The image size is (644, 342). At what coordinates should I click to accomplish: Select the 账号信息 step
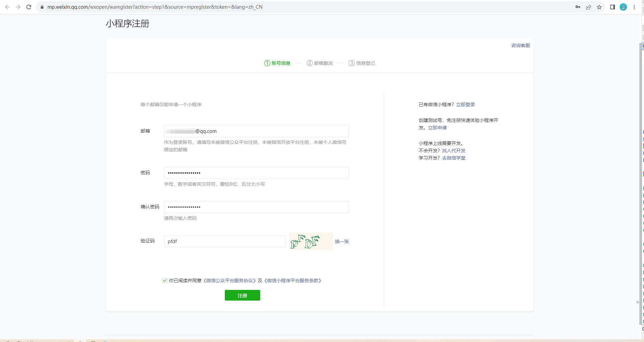[x=277, y=63]
